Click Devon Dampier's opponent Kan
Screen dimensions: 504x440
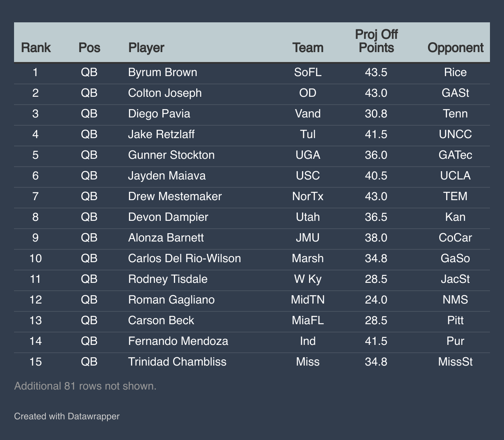click(x=455, y=217)
